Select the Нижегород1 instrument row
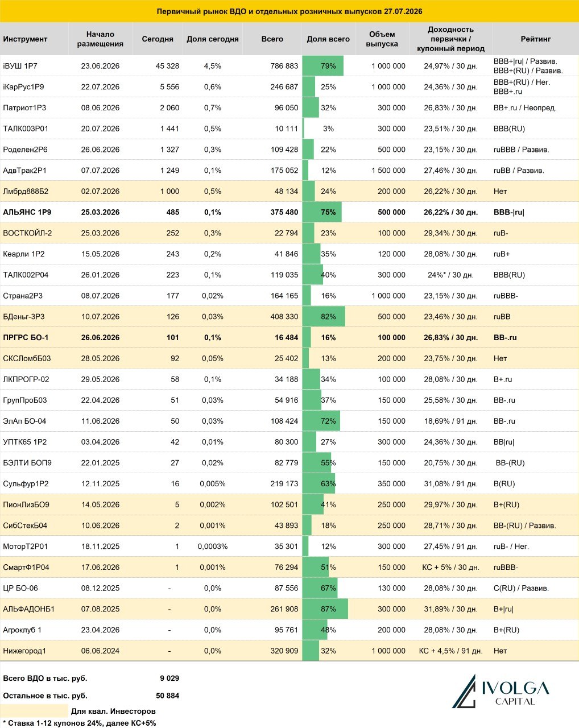Screen dimensions: 579x728 pyautogui.click(x=289, y=651)
